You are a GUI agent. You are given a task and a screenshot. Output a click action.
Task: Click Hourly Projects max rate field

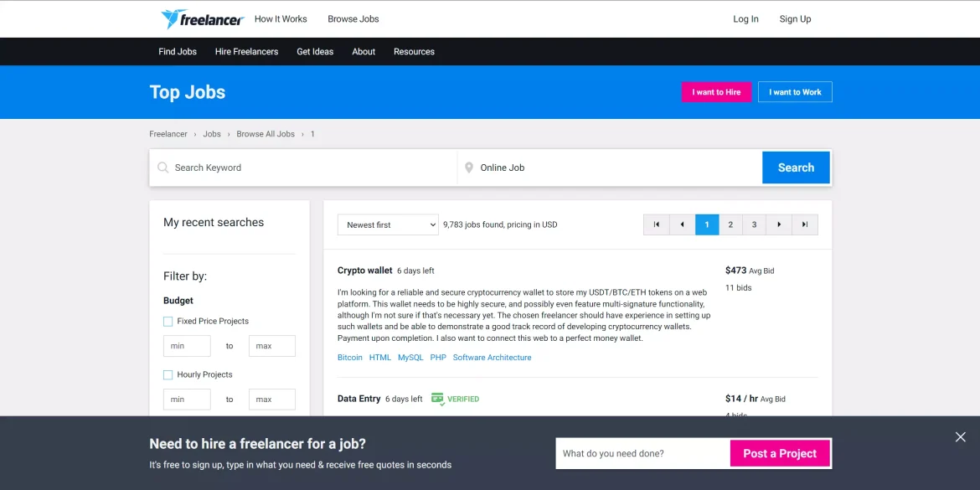(272, 400)
